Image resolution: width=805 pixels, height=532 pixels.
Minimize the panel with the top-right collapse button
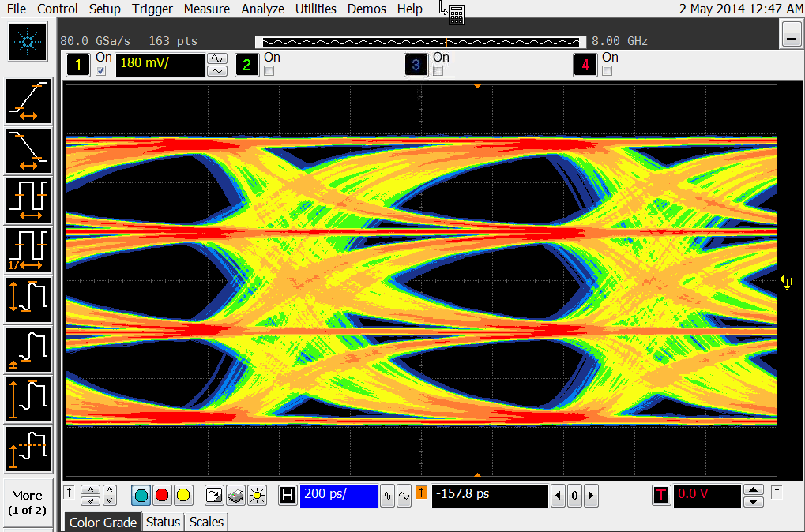[x=791, y=35]
